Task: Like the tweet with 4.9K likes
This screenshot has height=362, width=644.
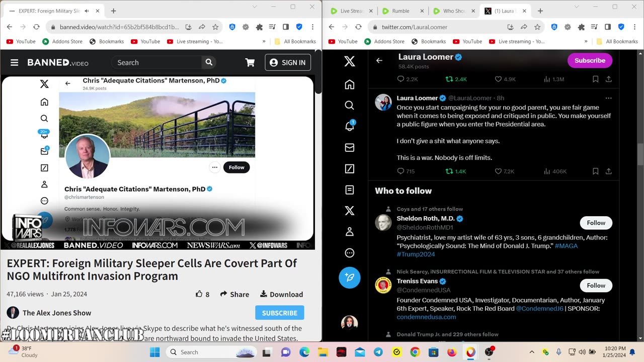Action: click(498, 79)
